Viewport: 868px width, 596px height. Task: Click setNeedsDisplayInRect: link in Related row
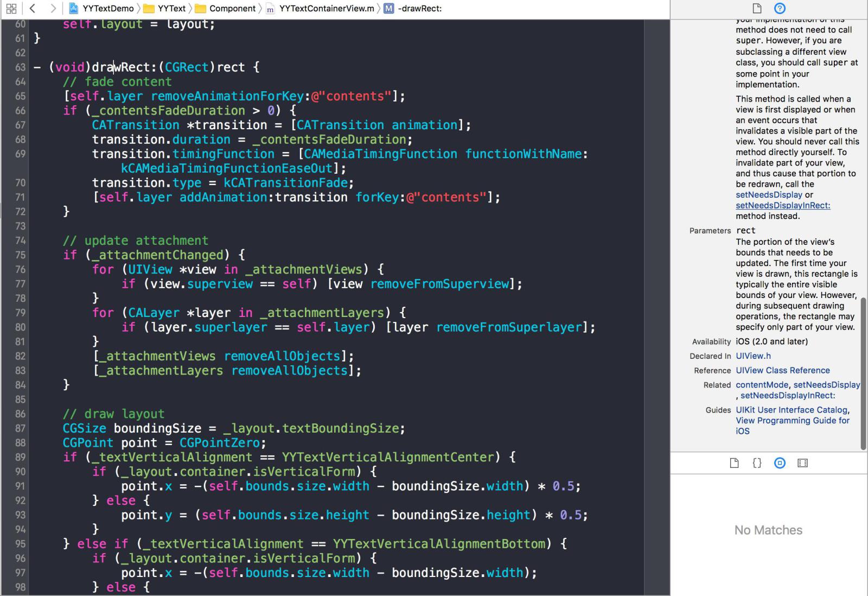(x=788, y=396)
